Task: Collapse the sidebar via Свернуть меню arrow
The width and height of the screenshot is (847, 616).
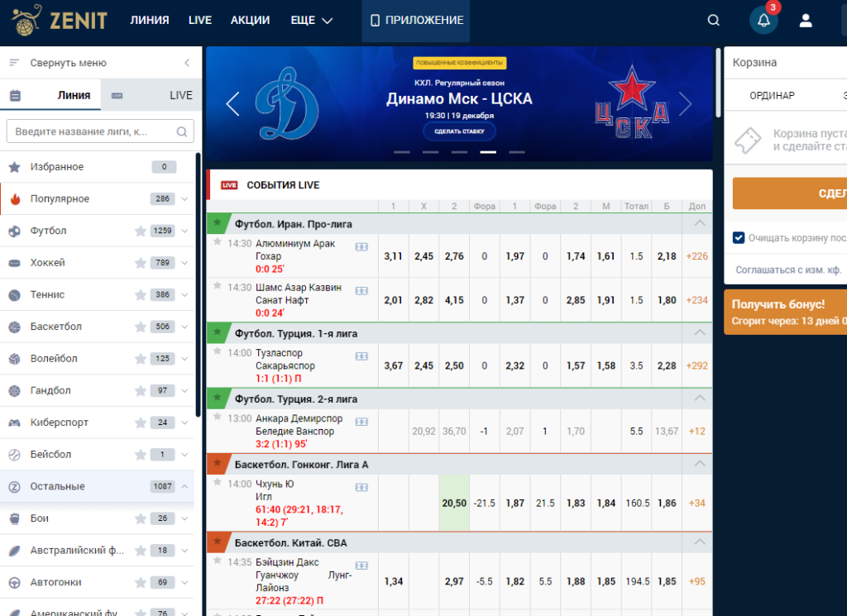Action: [187, 63]
